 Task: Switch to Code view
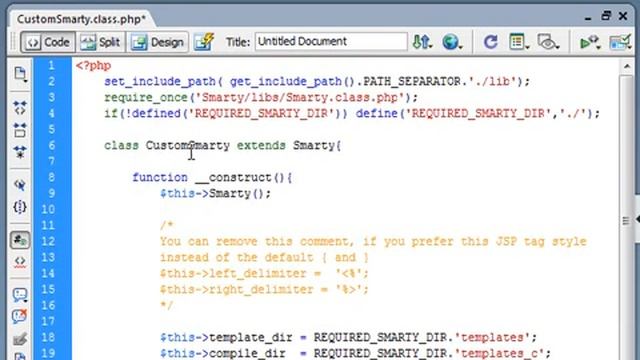coord(48,42)
